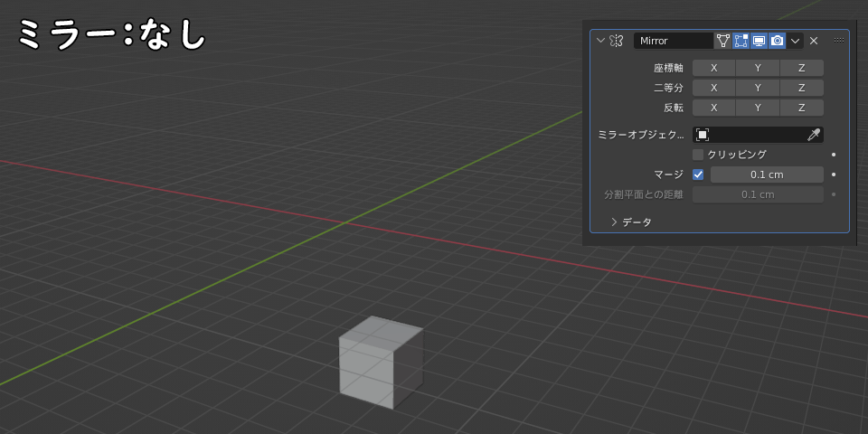Click the マージ 0.1 cm value field
This screenshot has height=434, width=868.
[767, 175]
